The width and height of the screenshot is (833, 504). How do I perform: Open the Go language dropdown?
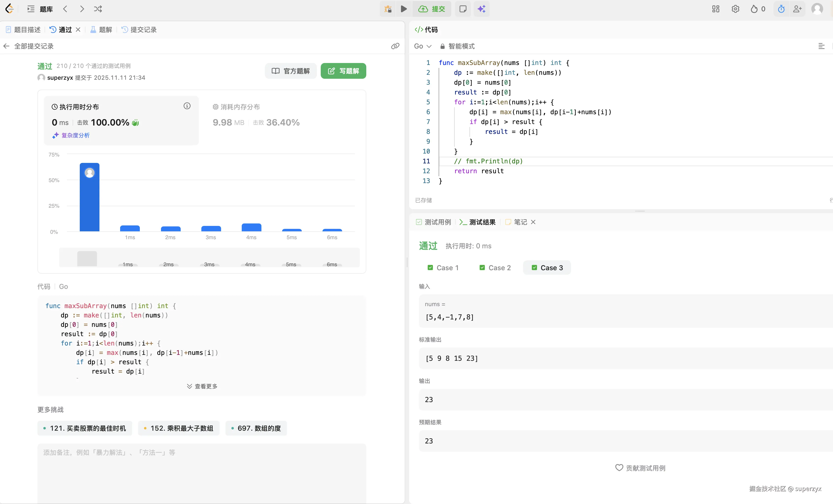point(423,46)
